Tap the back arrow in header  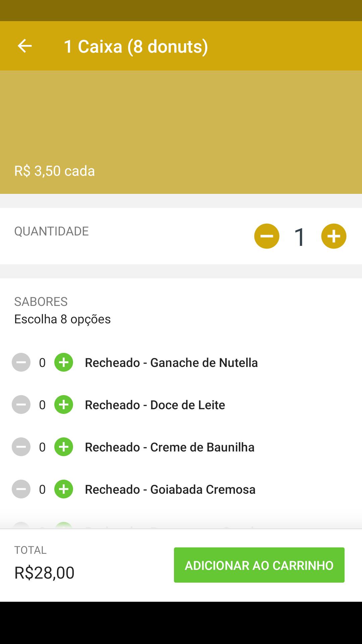[x=24, y=46]
